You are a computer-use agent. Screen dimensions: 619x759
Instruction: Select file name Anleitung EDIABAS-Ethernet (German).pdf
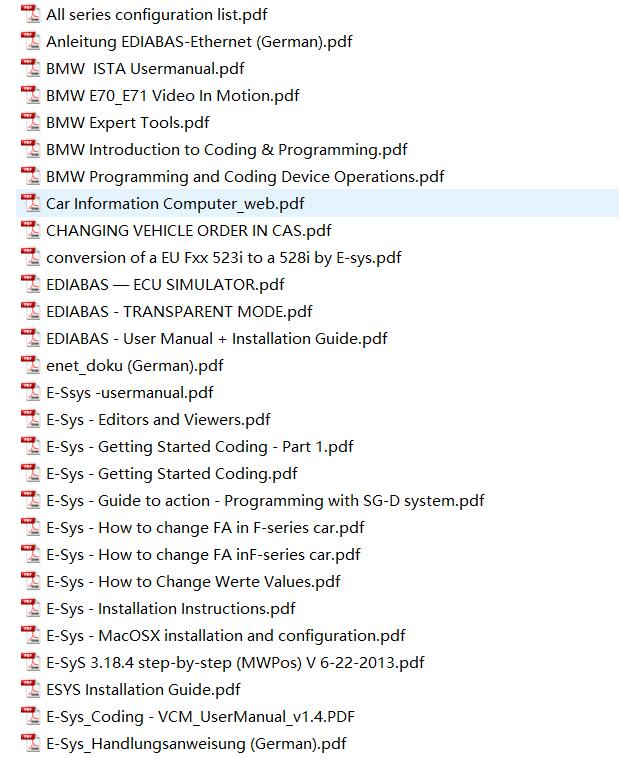click(x=199, y=42)
